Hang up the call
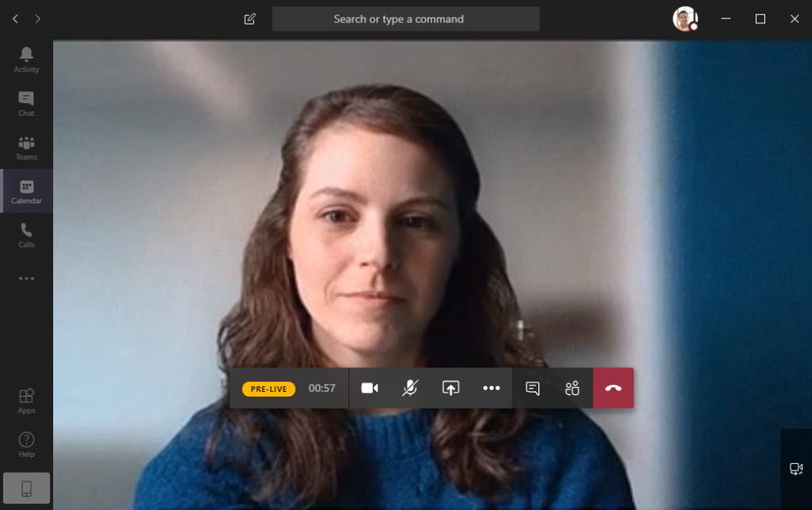812x510 pixels. [613, 389]
